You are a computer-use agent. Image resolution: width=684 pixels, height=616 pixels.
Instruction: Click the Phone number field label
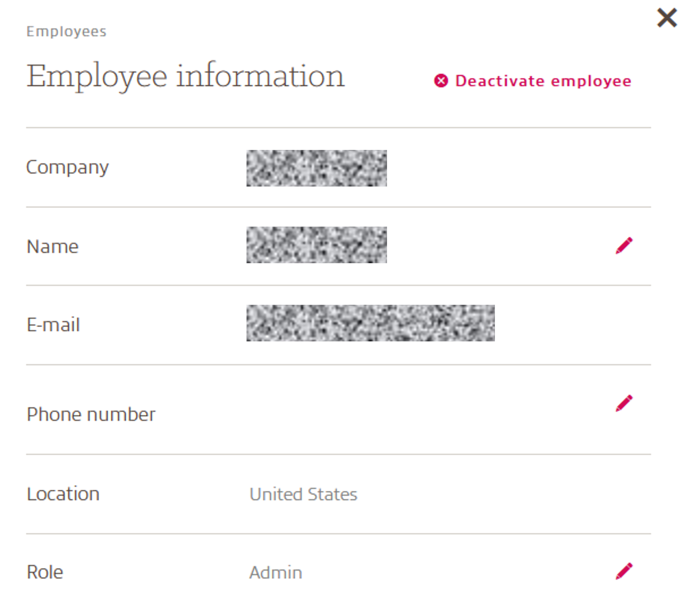pyautogui.click(x=91, y=414)
